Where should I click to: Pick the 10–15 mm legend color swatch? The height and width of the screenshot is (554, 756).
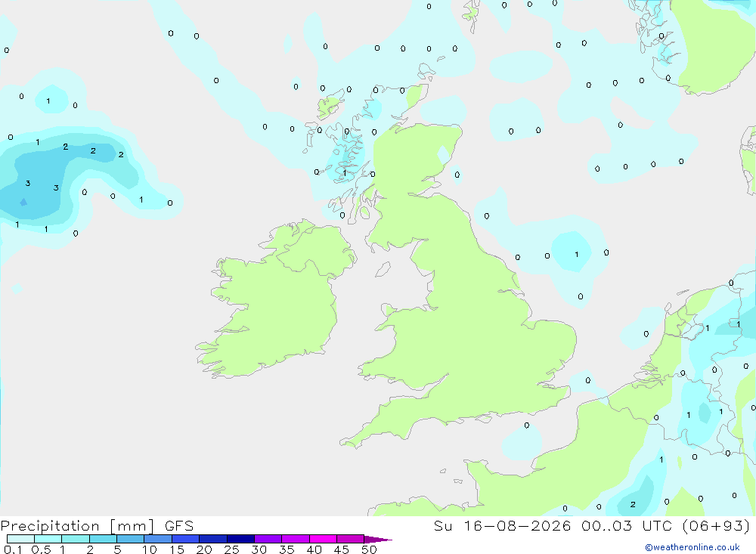(x=158, y=539)
